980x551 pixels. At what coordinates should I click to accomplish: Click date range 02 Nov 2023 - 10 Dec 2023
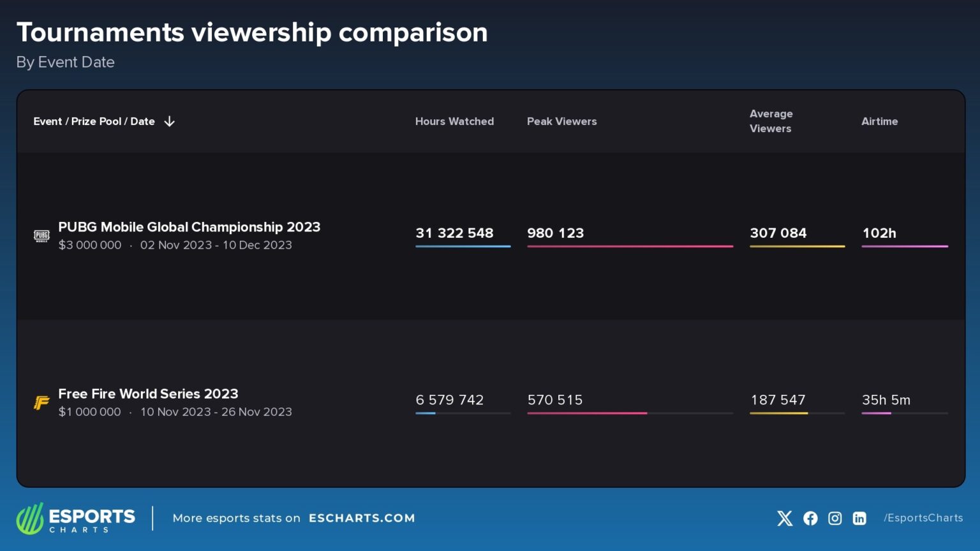[216, 245]
